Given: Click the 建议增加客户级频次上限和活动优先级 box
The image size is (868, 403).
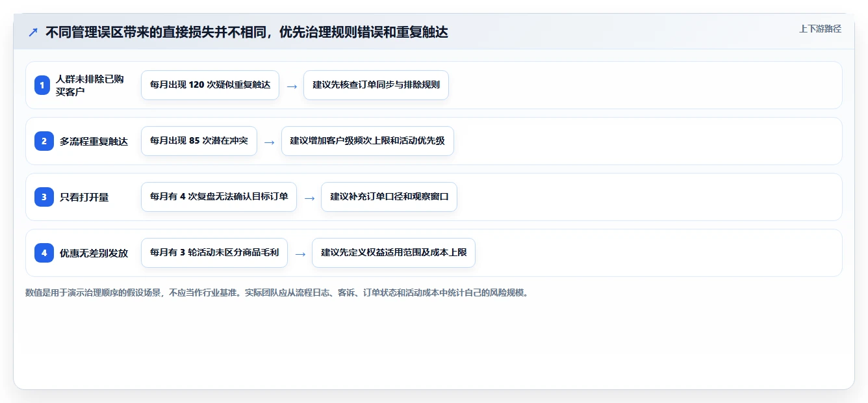Looking at the screenshot, I should pos(368,141).
